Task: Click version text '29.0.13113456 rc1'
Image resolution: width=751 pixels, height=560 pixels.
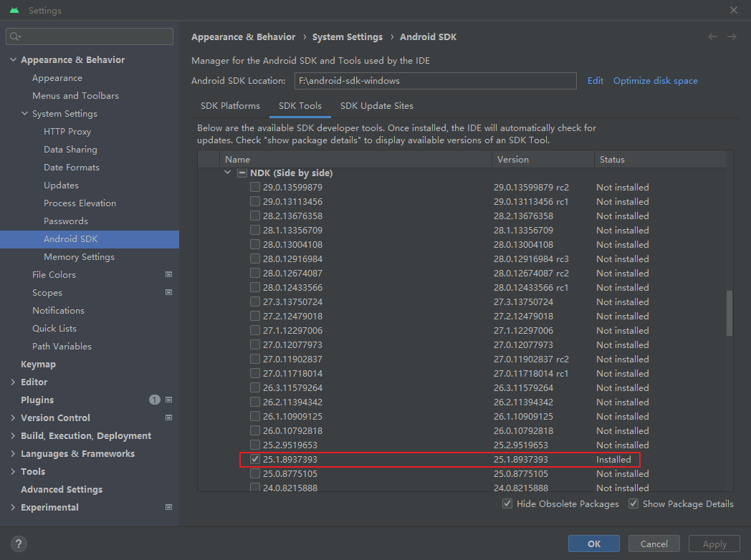Action: click(531, 201)
